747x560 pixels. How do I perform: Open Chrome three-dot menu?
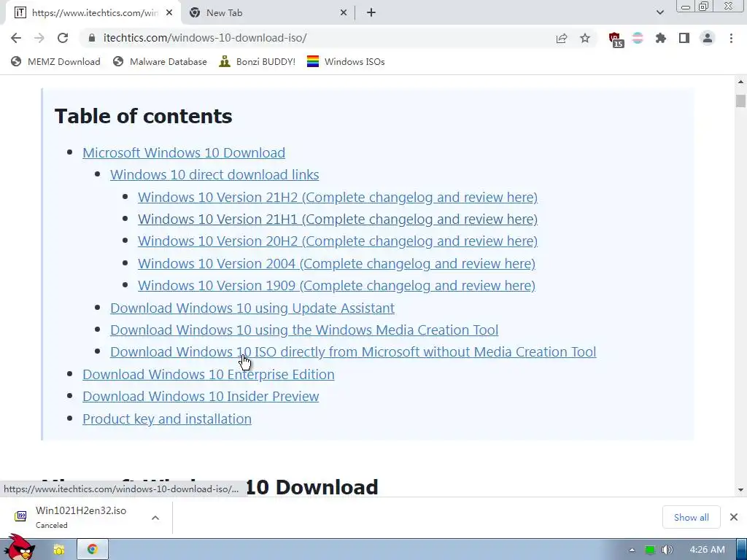tap(731, 38)
